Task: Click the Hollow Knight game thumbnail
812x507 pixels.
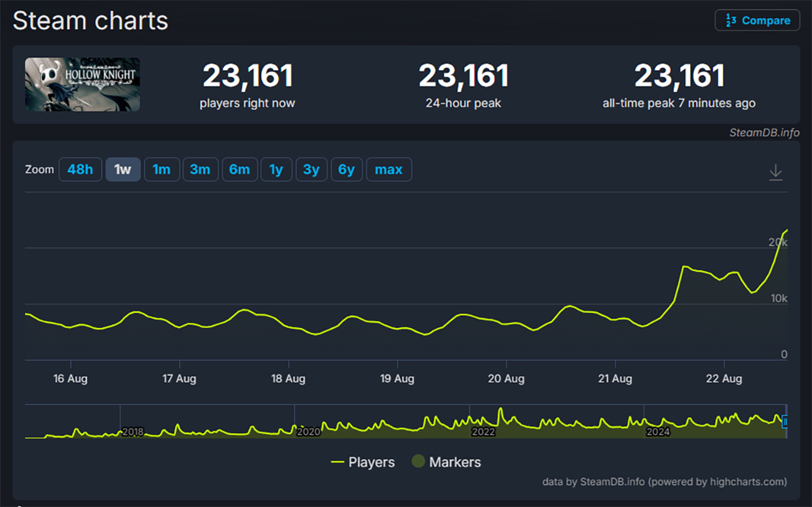Action: [x=82, y=84]
